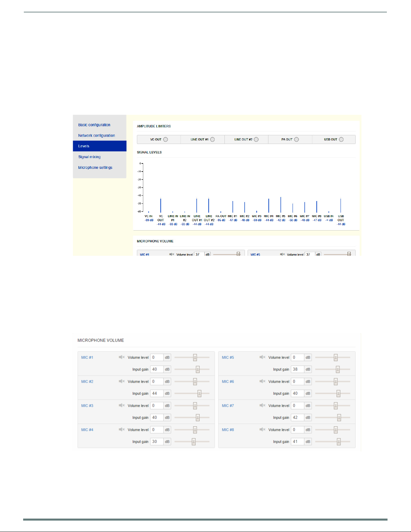The height and width of the screenshot is (532, 411).
Task: Open Basic configuration page
Action: point(94,125)
